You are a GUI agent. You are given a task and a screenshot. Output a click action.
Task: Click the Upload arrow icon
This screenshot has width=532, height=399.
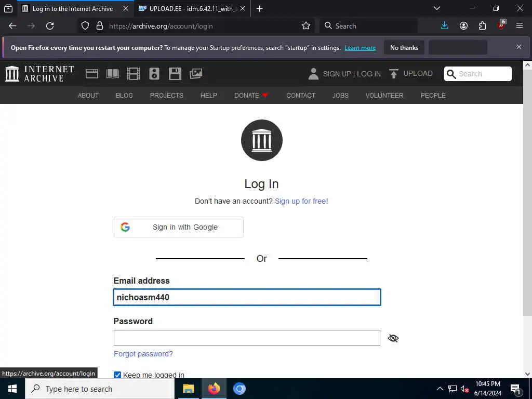click(x=394, y=74)
